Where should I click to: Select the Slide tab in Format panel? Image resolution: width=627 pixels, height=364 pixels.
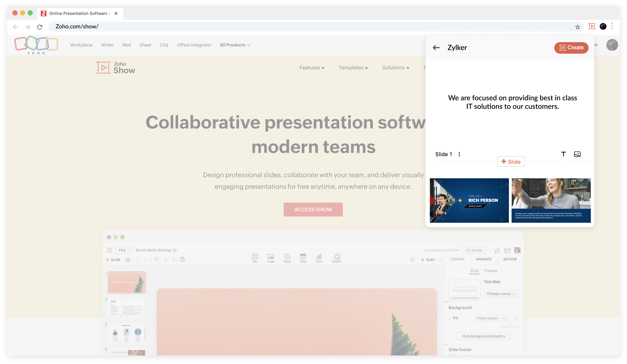click(474, 270)
